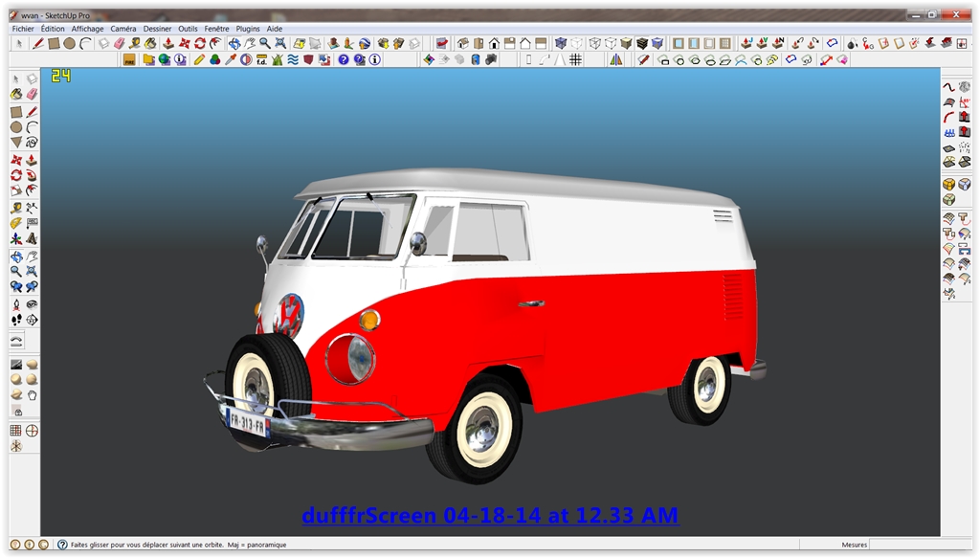980x558 pixels.
Task: Select the Paint Bucket in left toolbar
Action: (16, 94)
